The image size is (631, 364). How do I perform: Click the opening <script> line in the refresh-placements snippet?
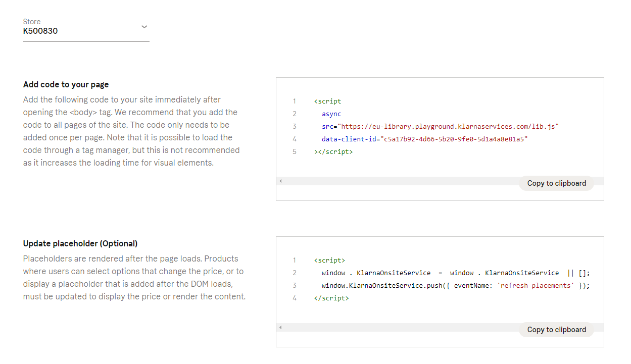329,260
